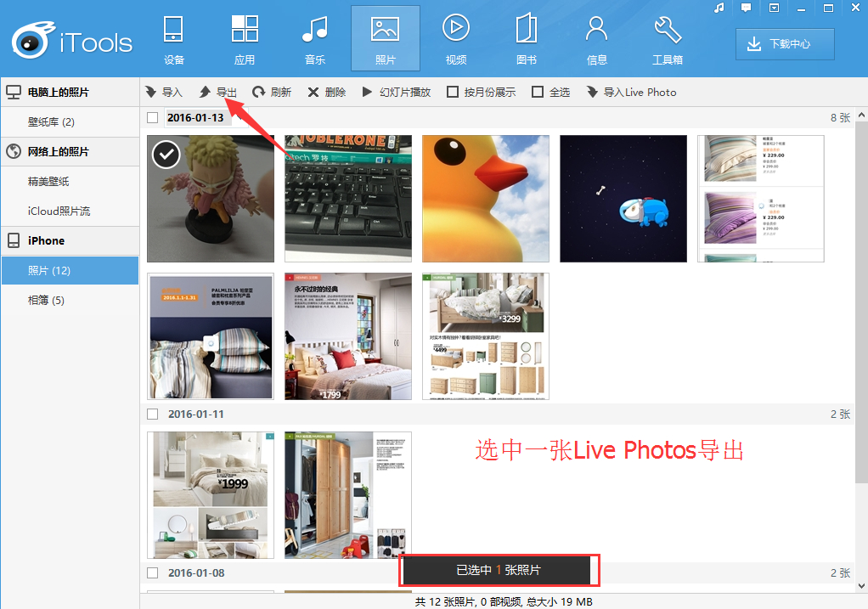Image resolution: width=868 pixels, height=609 pixels.
Task: Open the 图书 (Books) tab
Action: pos(526,40)
